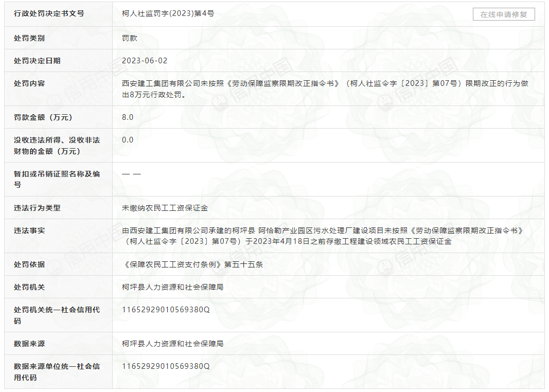Select the 违法行为类型 label
The image size is (549, 392).
[37, 208]
